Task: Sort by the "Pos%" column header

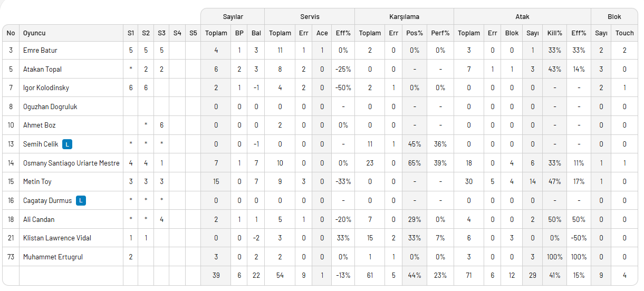Action: [x=415, y=33]
